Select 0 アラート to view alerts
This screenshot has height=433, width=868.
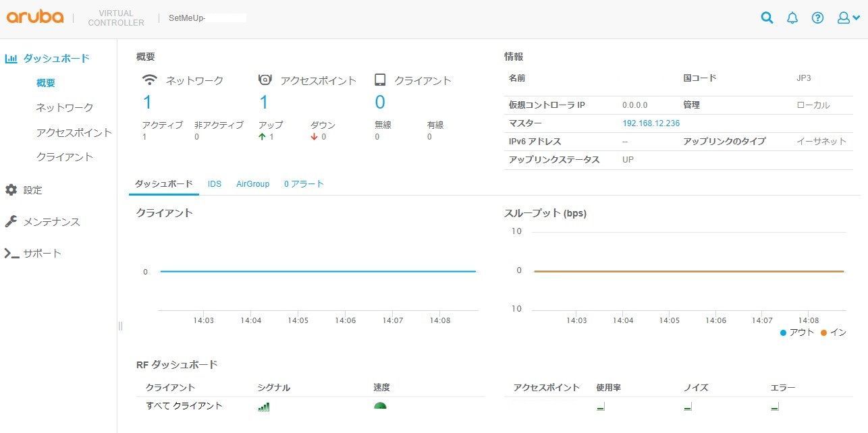[x=303, y=183]
